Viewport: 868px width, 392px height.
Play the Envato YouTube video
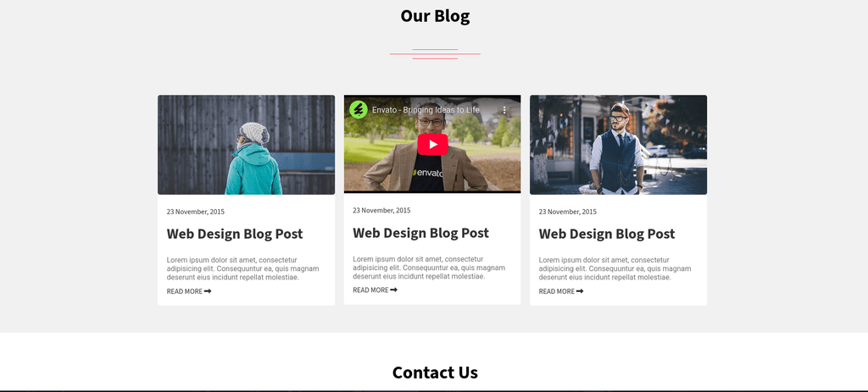pyautogui.click(x=432, y=144)
